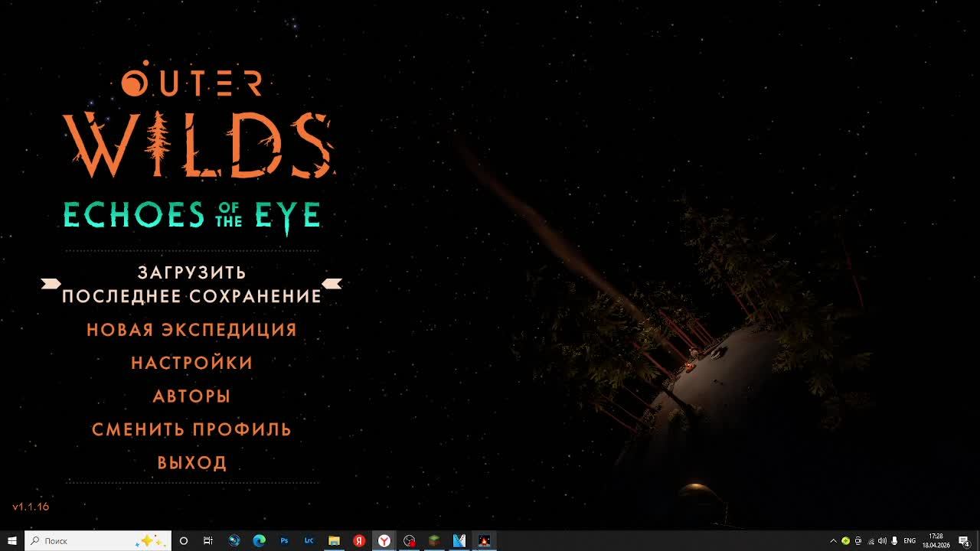This screenshot has width=980, height=551.
Task: Open Task View in the taskbar
Action: tap(208, 540)
